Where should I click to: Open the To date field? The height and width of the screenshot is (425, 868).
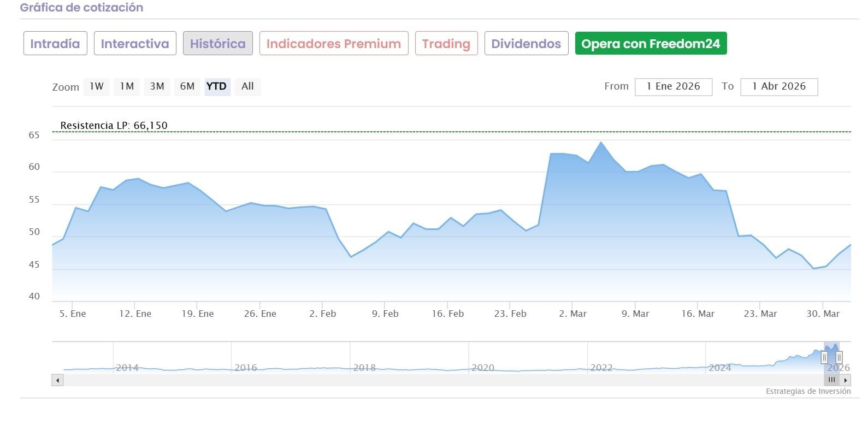(778, 86)
